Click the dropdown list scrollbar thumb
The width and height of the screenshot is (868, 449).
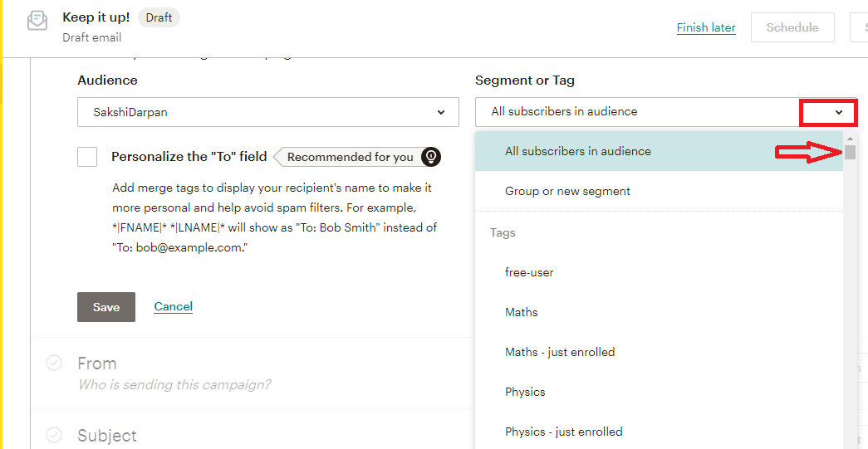coord(850,152)
